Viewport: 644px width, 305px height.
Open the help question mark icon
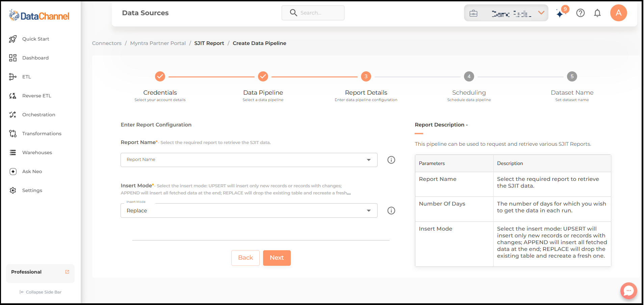pyautogui.click(x=581, y=13)
